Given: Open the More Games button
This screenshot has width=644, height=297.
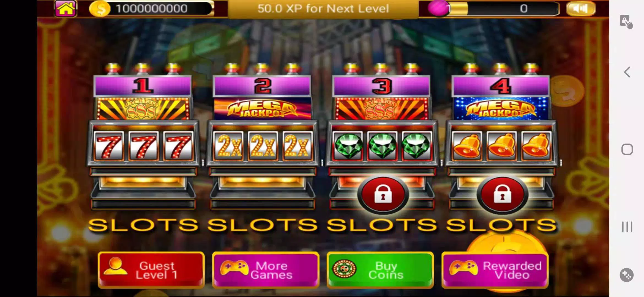Looking at the screenshot, I should (266, 270).
